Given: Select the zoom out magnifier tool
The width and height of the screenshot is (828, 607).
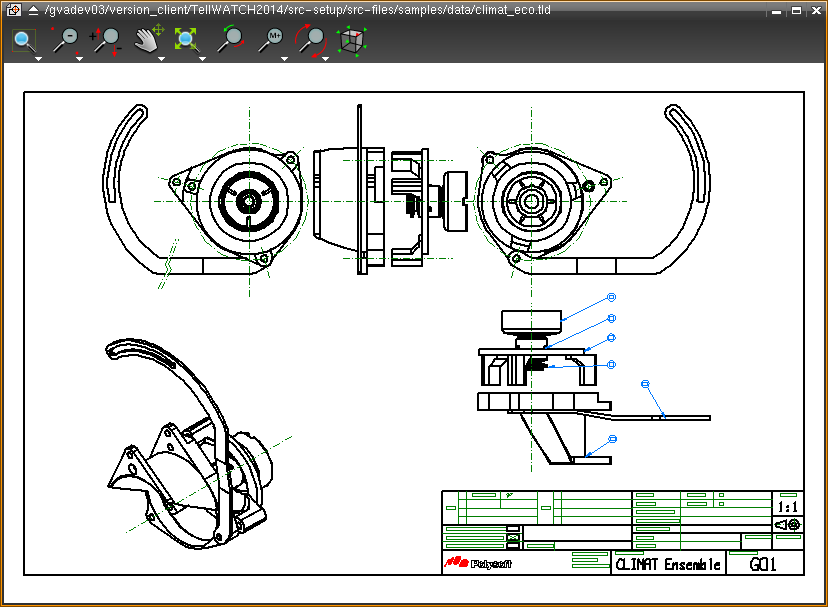Looking at the screenshot, I should [x=65, y=40].
